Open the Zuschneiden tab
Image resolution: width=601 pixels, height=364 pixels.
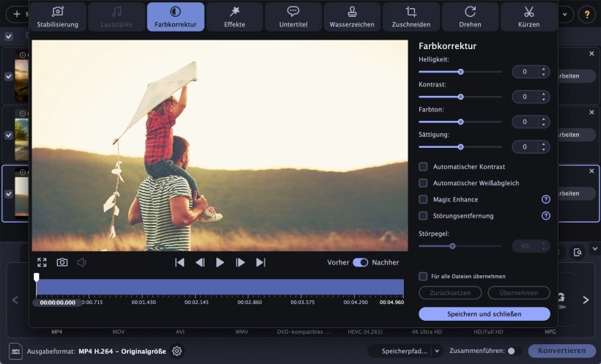point(410,17)
